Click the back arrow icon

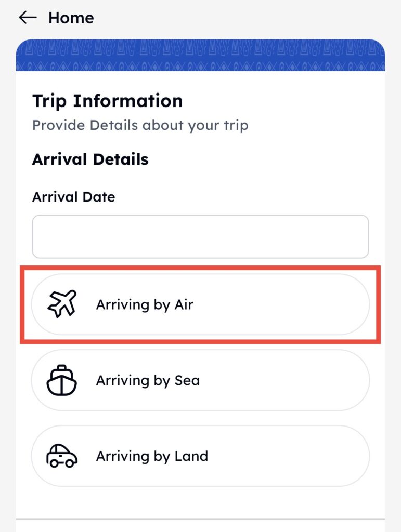[28, 18]
